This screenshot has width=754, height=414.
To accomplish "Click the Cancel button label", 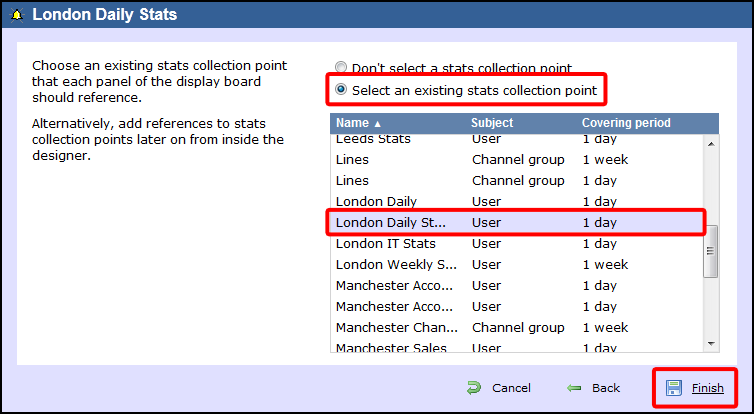I will coord(511,388).
